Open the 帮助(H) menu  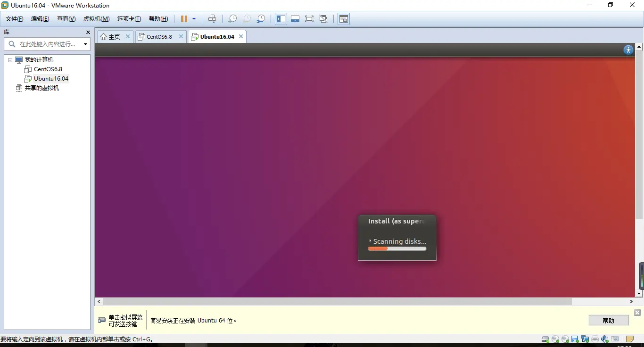158,19
